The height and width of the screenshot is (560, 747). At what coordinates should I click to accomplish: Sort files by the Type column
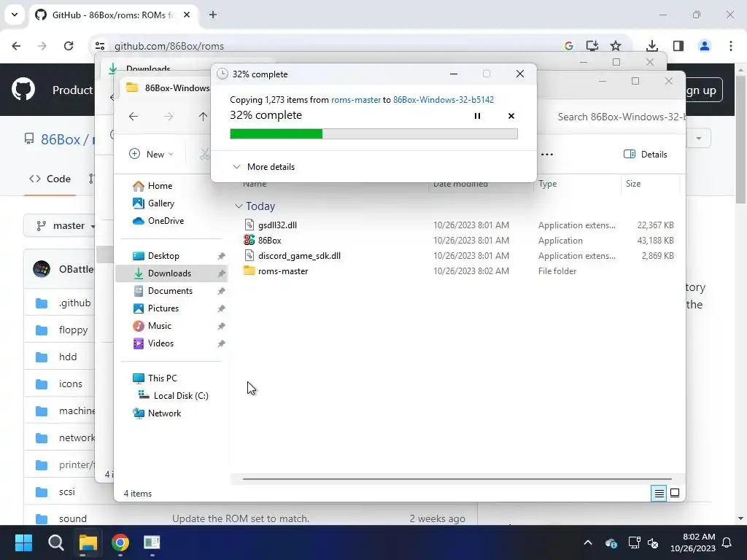[x=547, y=183]
